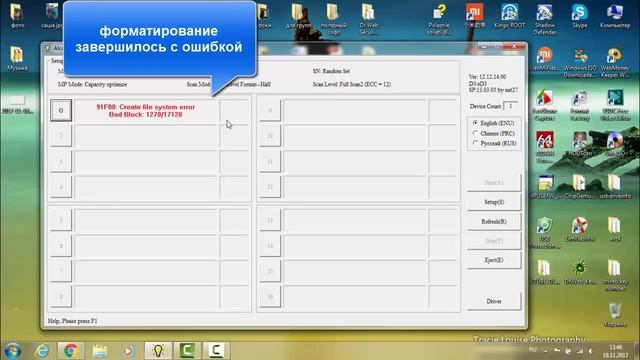Open the Shadow Defender desktop shortcut

[545, 19]
